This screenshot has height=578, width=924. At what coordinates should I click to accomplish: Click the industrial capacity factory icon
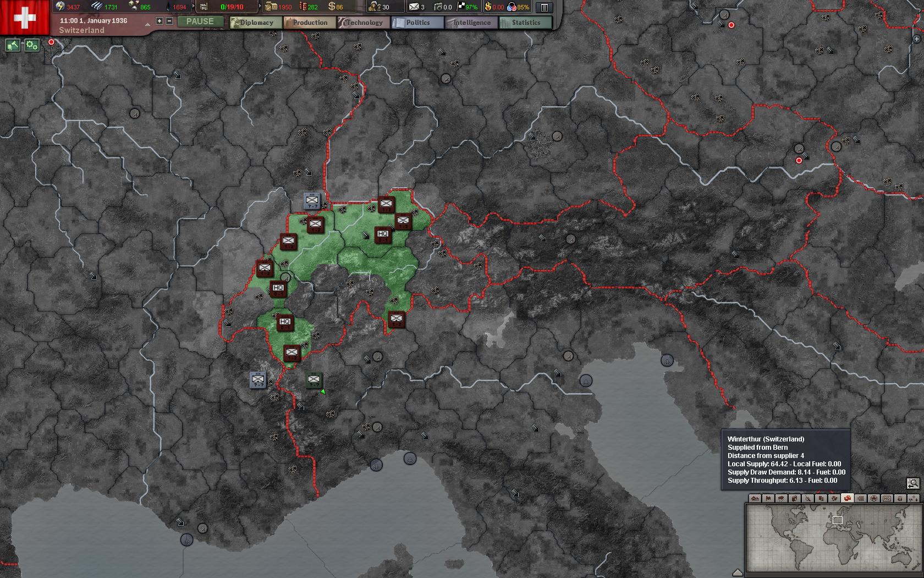pos(204,7)
